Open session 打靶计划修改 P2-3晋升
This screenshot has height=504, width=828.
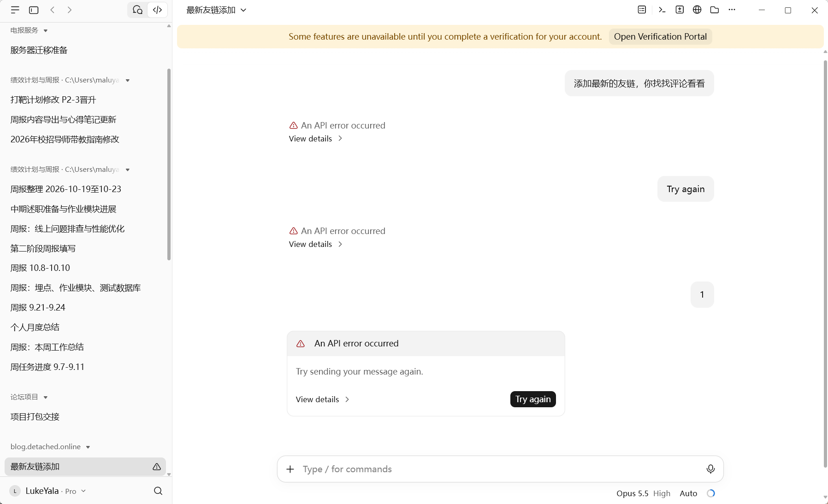[85, 100]
